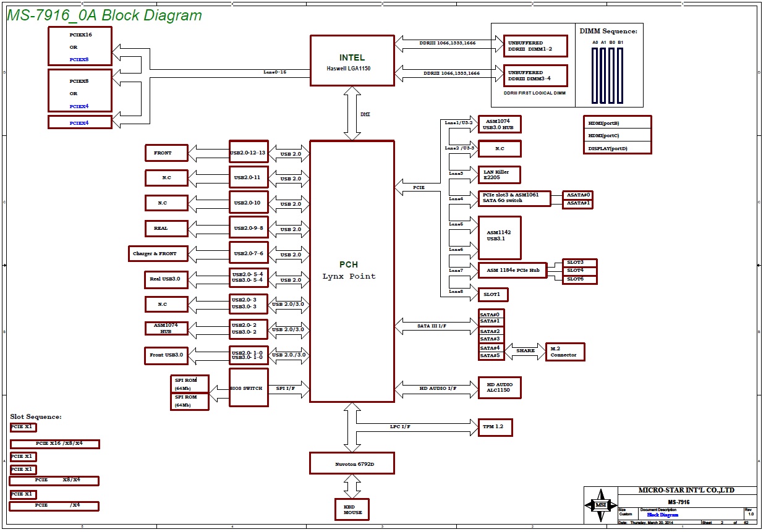Select the M.2 Connector block
The width and height of the screenshot is (766, 532).
pos(565,352)
